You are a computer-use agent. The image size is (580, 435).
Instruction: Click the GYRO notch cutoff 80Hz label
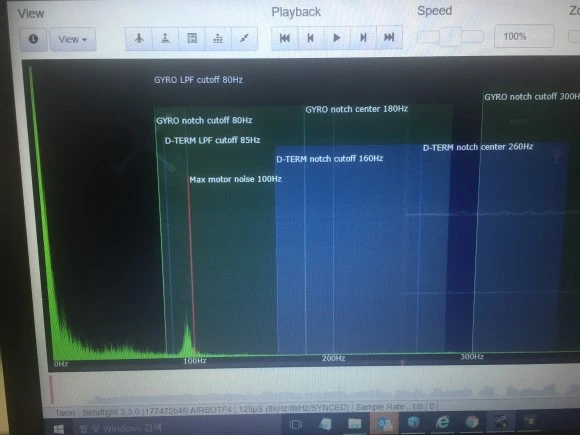tap(204, 121)
